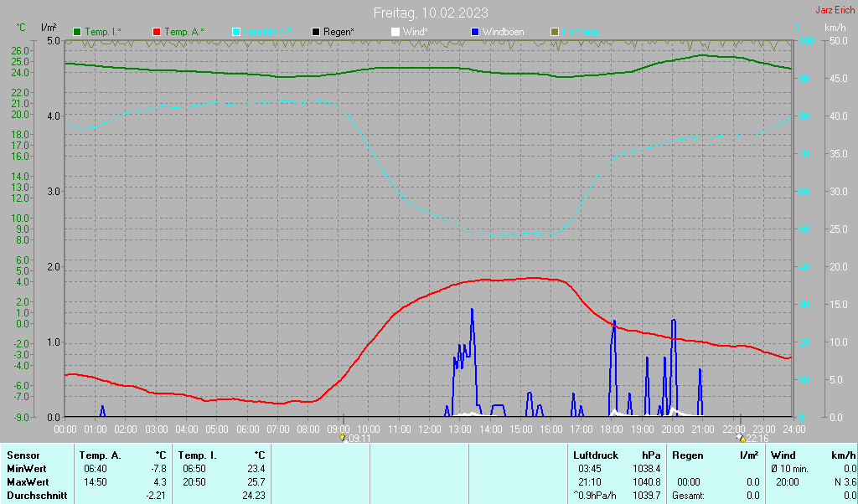This screenshot has height=504, width=858.
Task: Click the 18:00 time axis label
Action: point(611,429)
